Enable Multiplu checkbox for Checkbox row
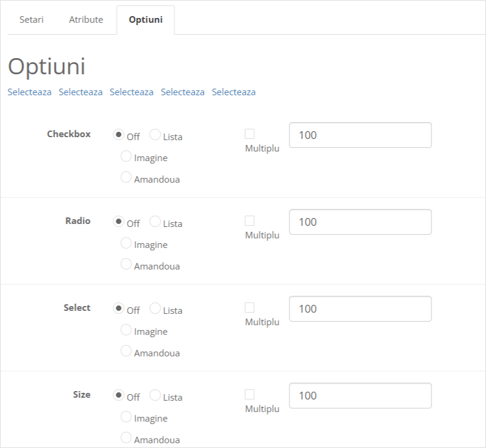486x448 pixels. (x=250, y=134)
